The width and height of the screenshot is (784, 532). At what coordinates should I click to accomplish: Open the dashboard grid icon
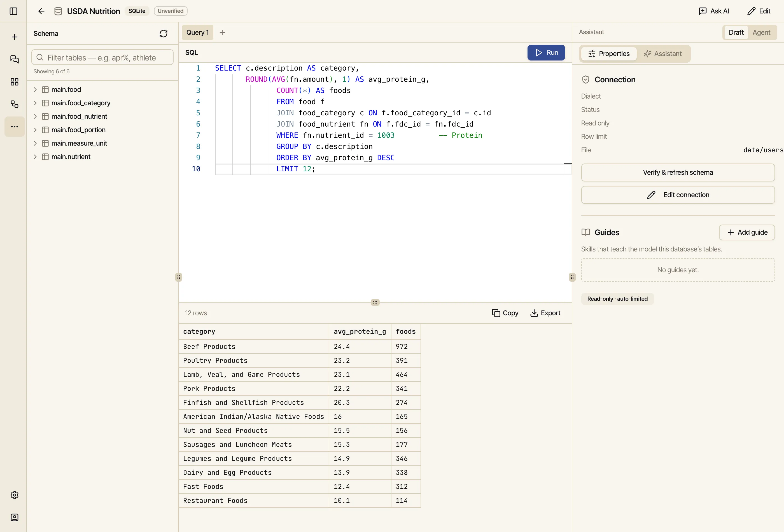pyautogui.click(x=15, y=82)
